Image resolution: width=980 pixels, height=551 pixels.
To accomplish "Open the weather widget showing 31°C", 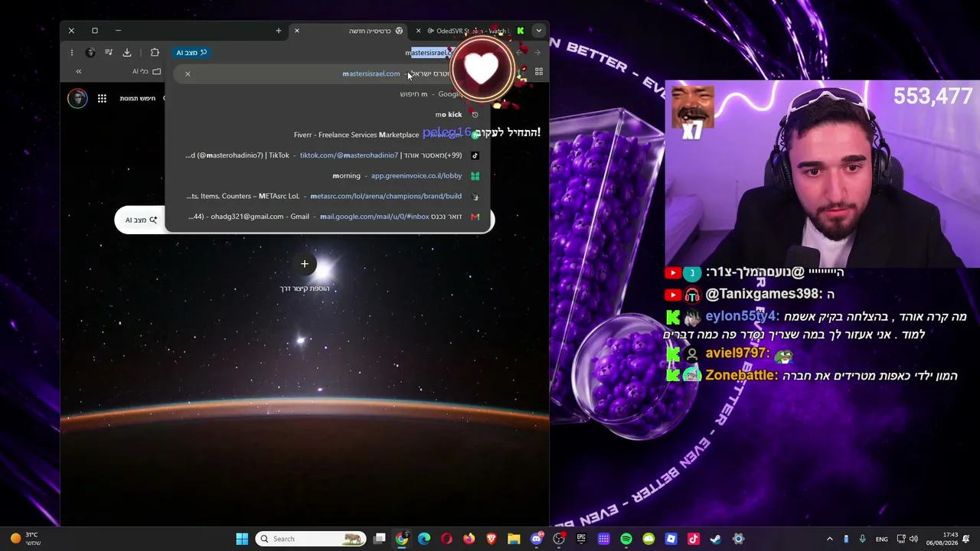I will click(x=24, y=539).
